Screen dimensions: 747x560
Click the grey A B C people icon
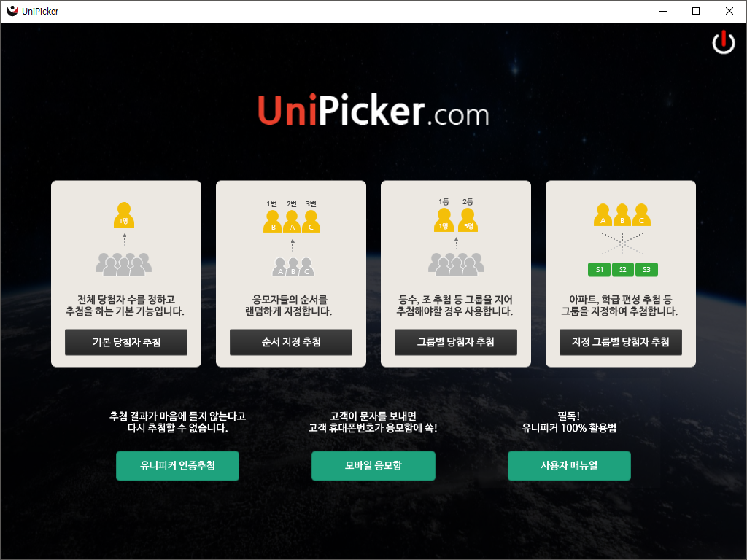tap(293, 267)
